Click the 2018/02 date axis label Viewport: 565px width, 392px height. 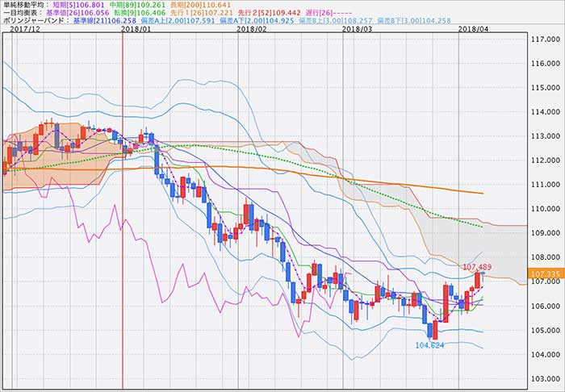252,30
